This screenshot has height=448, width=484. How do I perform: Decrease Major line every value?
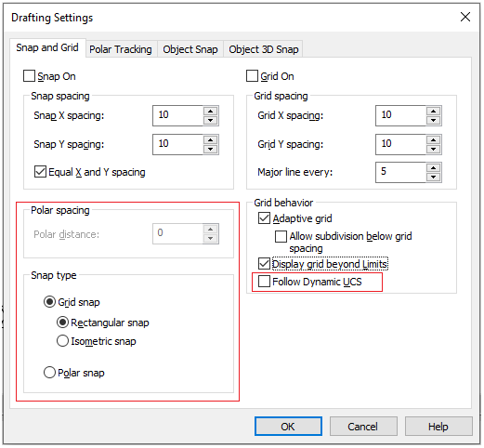[433, 178]
